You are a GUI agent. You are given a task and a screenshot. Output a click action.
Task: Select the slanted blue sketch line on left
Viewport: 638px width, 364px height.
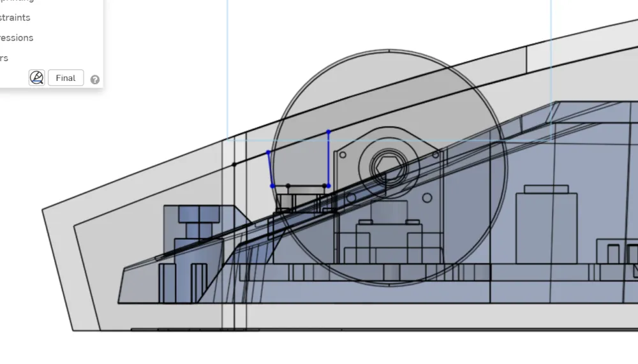(x=270, y=170)
